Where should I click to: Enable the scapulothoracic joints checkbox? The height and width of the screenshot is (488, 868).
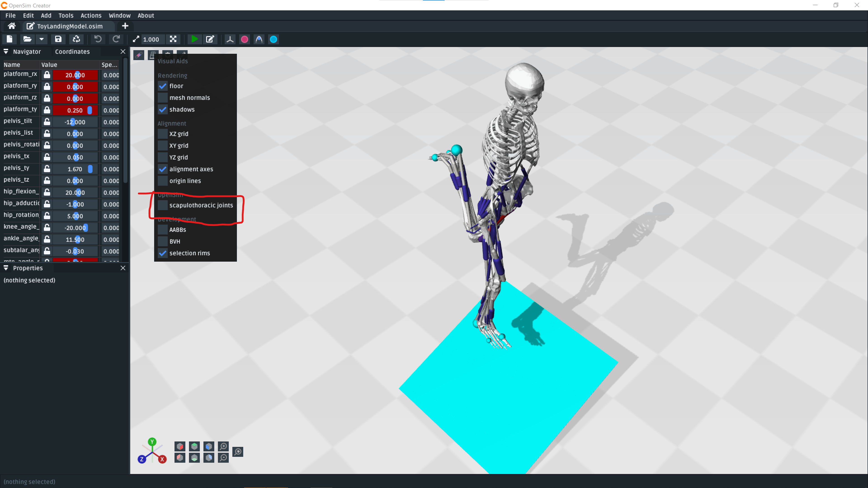[163, 205]
